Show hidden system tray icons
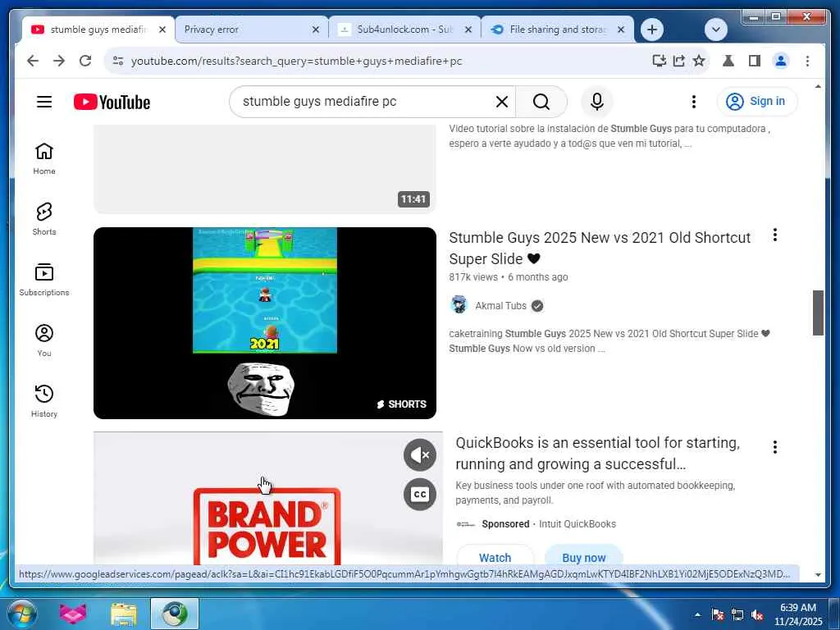840x630 pixels. tap(697, 614)
